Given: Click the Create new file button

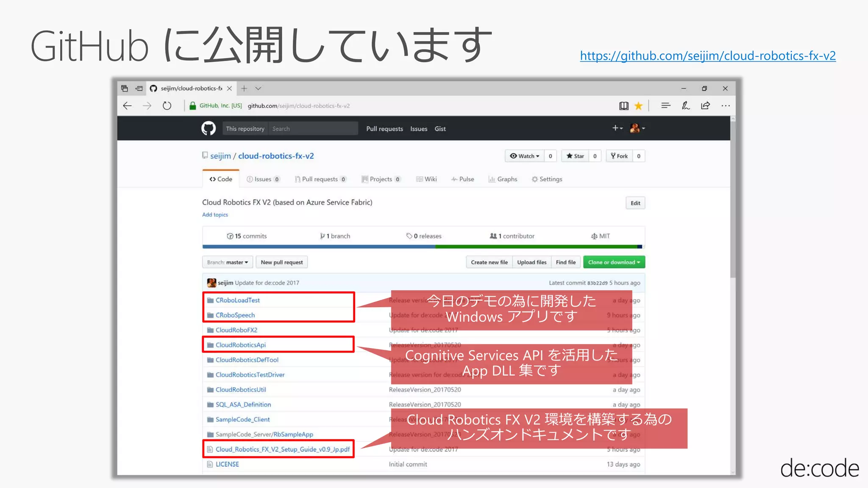Looking at the screenshot, I should 489,262.
